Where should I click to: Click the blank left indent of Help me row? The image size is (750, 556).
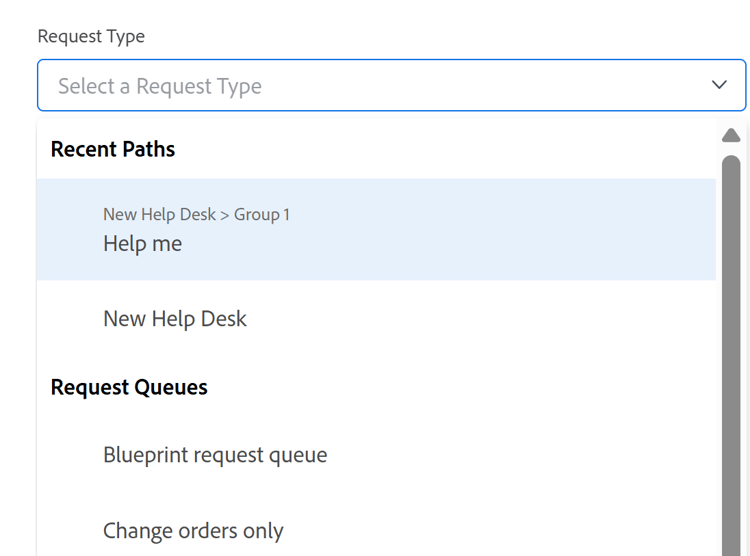[x=70, y=230]
